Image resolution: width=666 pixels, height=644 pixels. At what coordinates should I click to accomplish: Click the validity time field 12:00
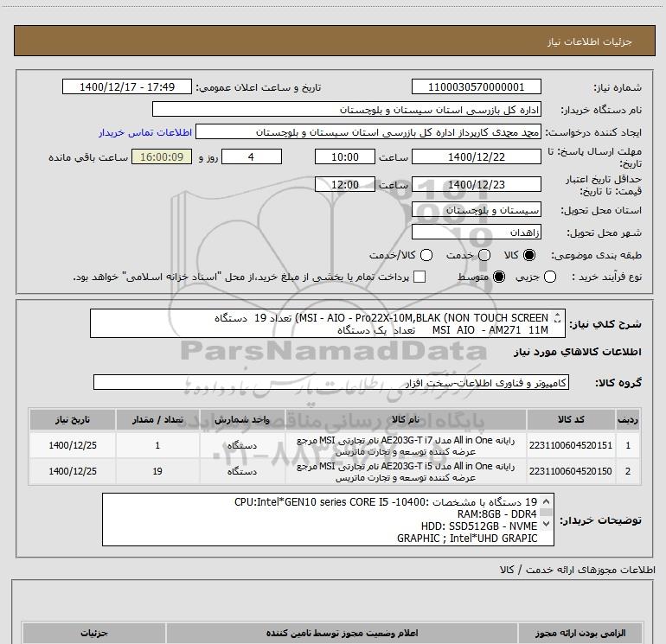[x=345, y=184]
